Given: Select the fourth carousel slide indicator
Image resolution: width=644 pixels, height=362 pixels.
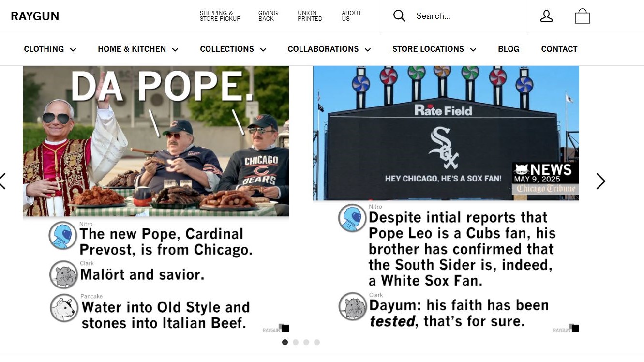Looking at the screenshot, I should point(316,342).
